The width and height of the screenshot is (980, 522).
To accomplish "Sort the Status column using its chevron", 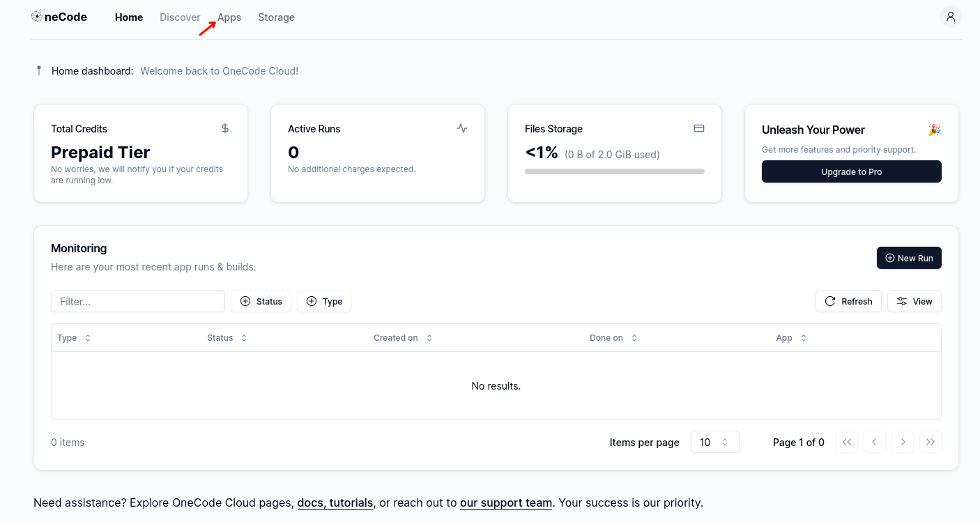I will coord(243,337).
